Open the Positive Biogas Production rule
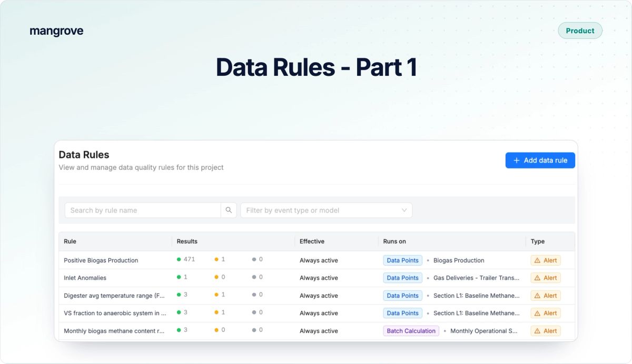 (x=101, y=260)
